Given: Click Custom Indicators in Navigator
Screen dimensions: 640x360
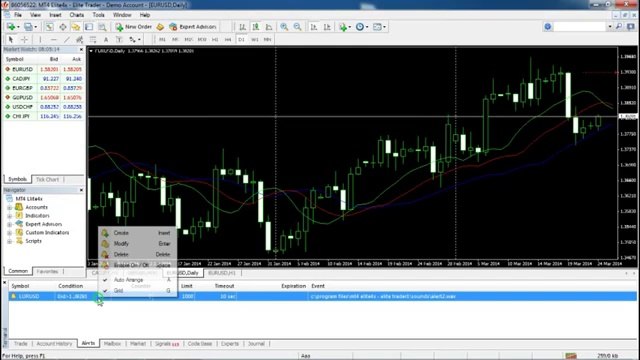Looking at the screenshot, I should (47, 233).
